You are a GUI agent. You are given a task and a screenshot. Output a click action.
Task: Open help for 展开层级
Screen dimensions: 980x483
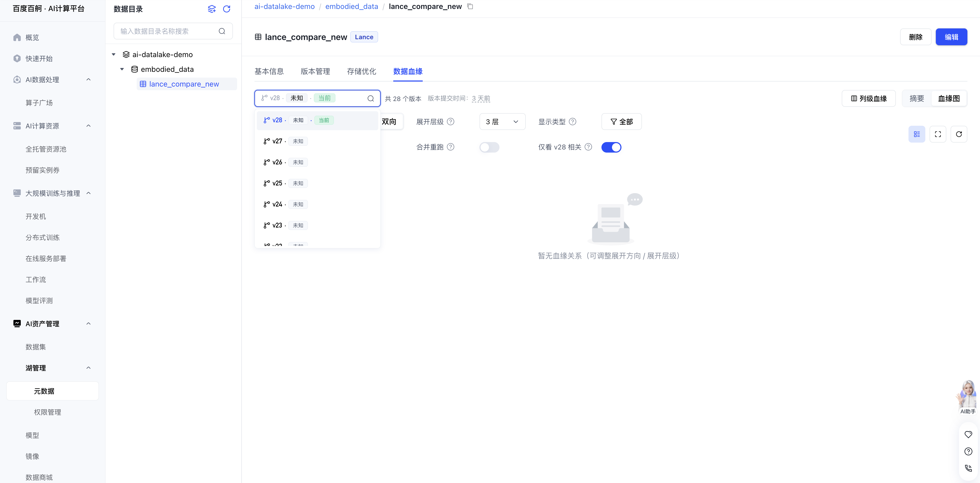[450, 122]
